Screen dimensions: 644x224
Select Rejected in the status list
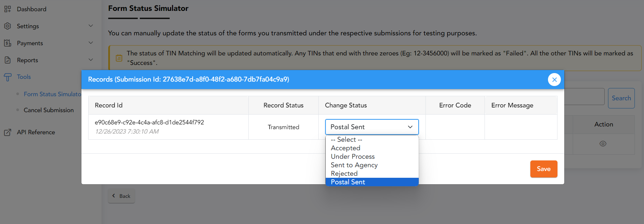click(344, 174)
